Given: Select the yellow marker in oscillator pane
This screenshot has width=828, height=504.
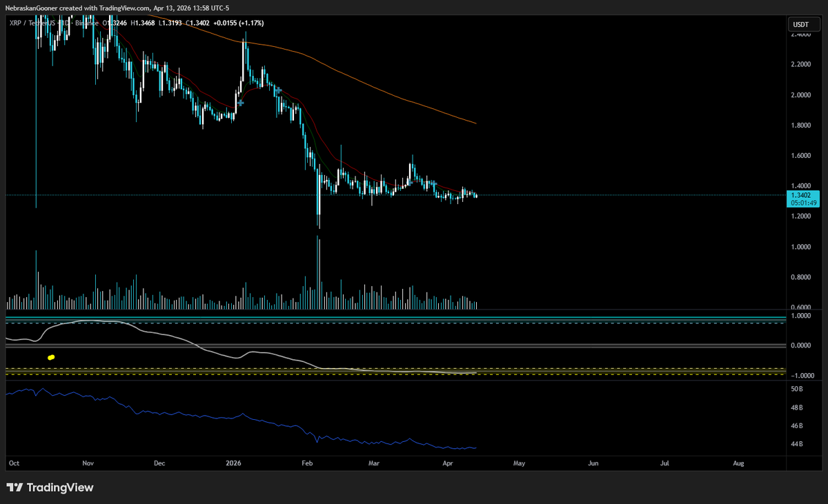Looking at the screenshot, I should (x=51, y=357).
